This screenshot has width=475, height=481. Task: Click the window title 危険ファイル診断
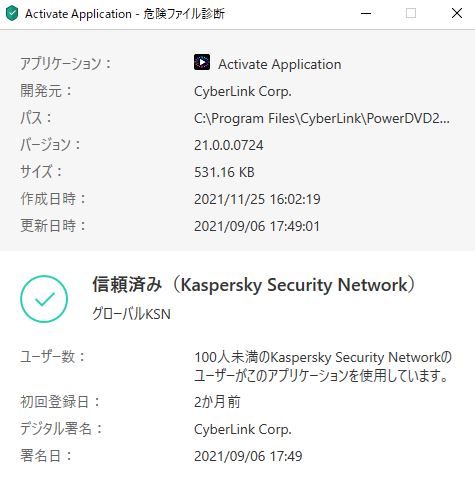pos(184,14)
